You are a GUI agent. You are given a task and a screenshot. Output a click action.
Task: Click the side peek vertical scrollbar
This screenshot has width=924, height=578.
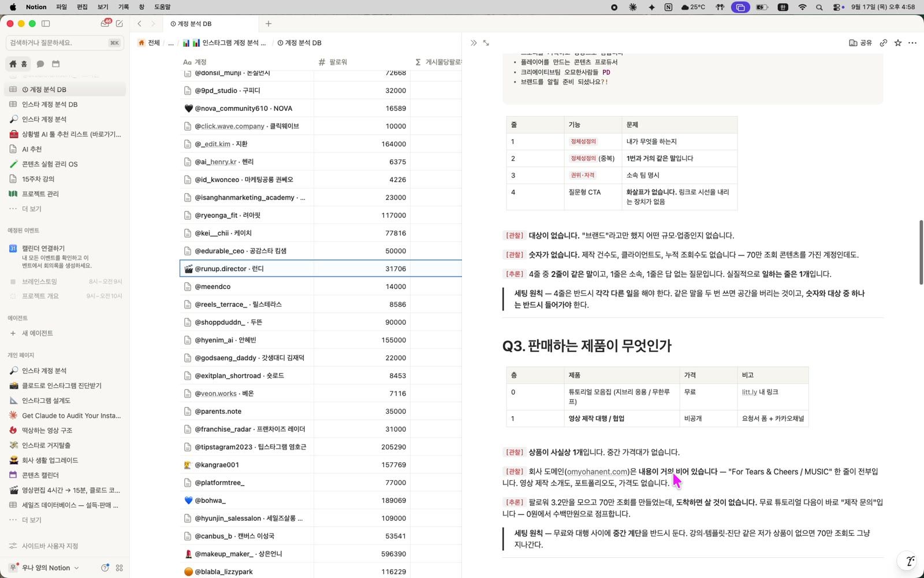tap(921, 252)
